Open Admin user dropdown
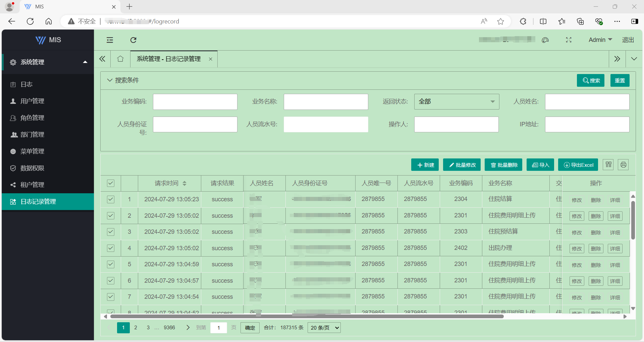 pyautogui.click(x=600, y=40)
